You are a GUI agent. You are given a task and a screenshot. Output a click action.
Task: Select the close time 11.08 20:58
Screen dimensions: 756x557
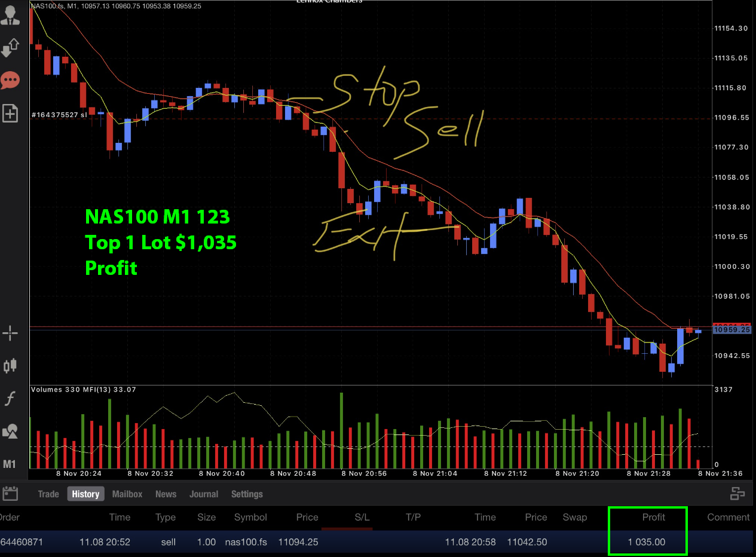coord(470,543)
